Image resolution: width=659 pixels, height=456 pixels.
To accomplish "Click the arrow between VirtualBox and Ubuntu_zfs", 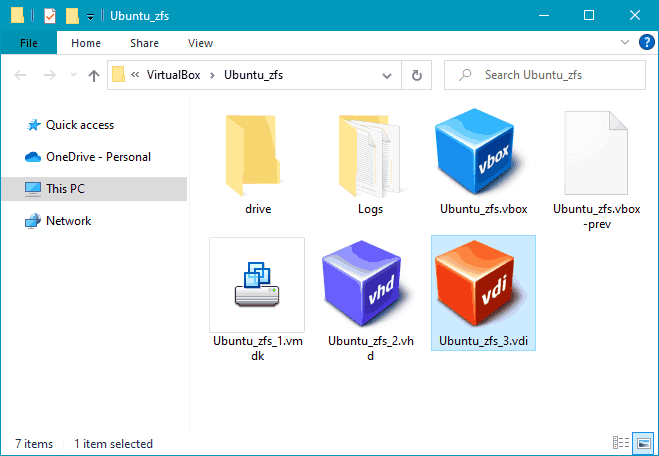I will [212, 75].
